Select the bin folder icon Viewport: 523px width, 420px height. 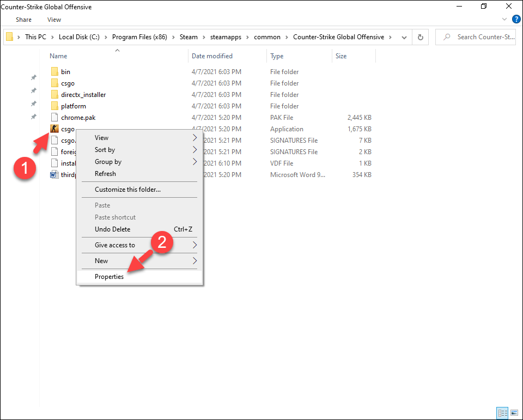[54, 72]
